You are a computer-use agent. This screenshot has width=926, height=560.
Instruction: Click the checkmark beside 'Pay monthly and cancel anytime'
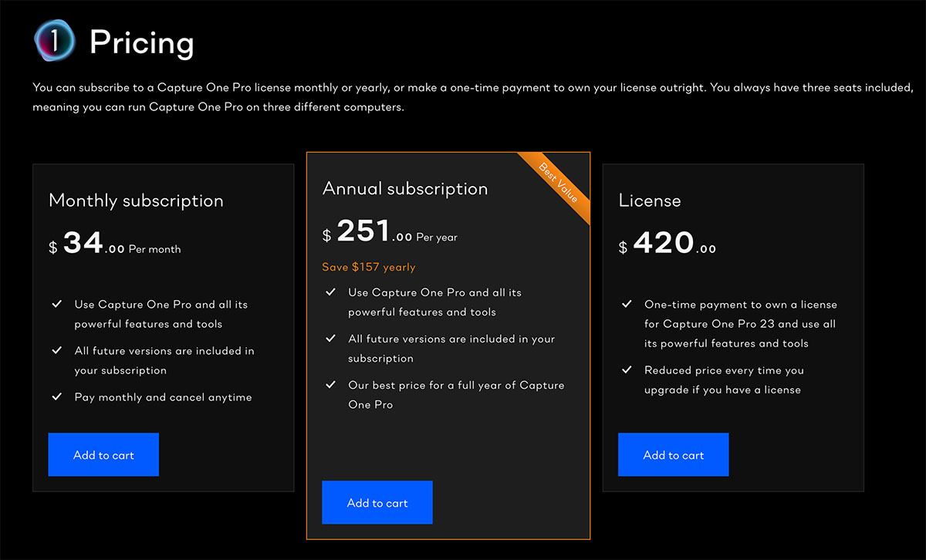coord(56,397)
